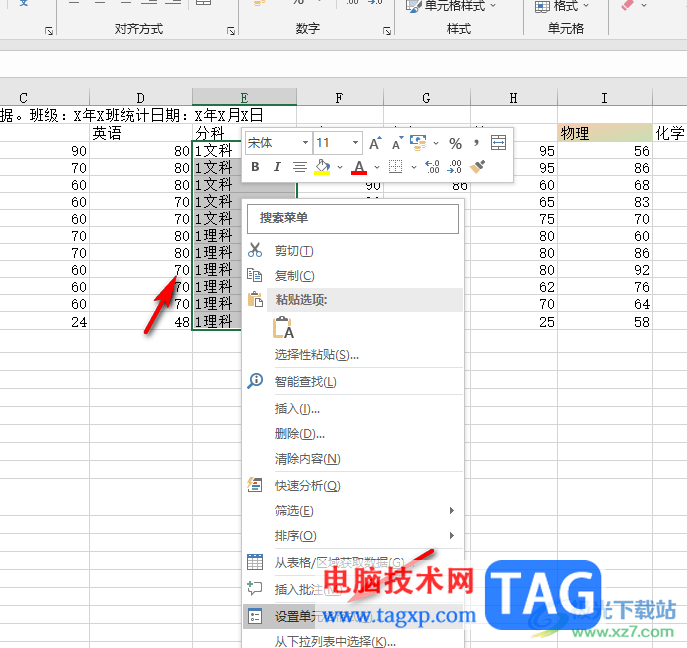Click the table data icon
687x648 pixels.
(255, 562)
